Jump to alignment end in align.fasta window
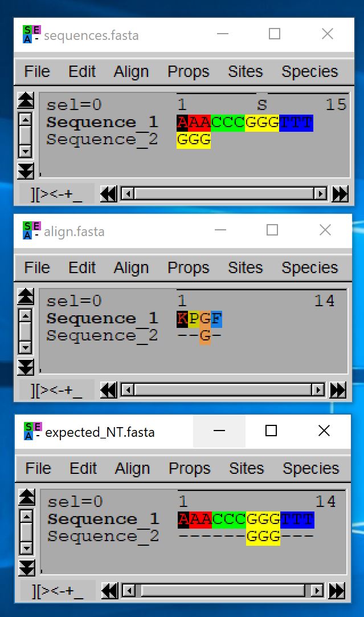The height and width of the screenshot is (617, 364). click(338, 389)
